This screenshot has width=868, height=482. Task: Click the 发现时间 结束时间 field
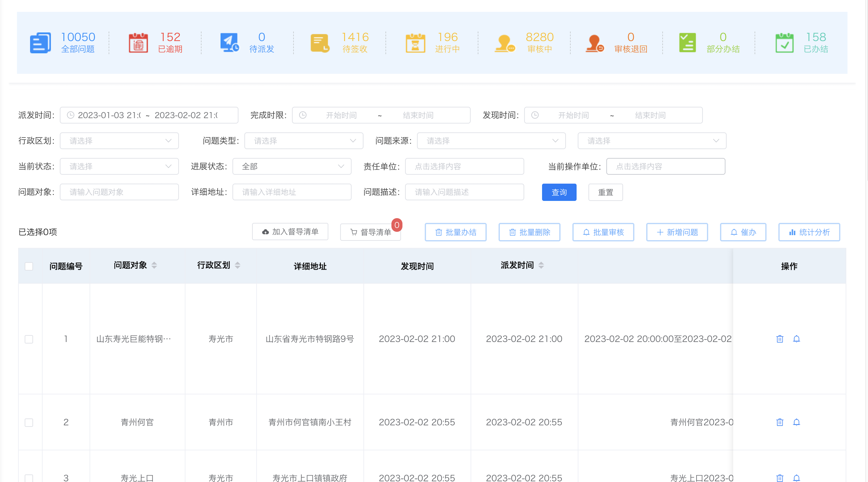coord(650,115)
